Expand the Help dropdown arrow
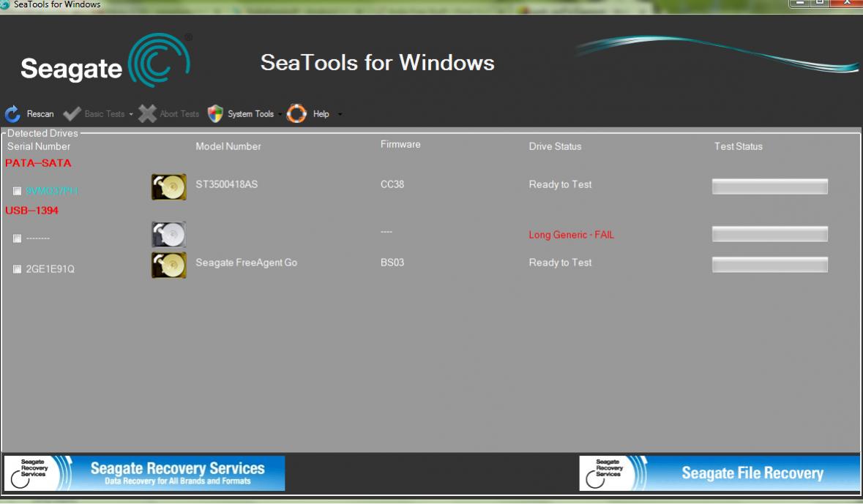 click(340, 114)
